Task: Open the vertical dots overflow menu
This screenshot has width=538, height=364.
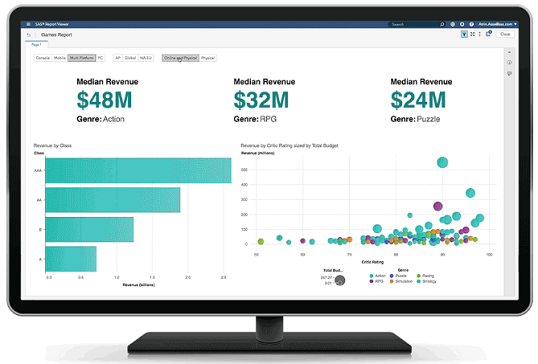Action: (x=480, y=34)
